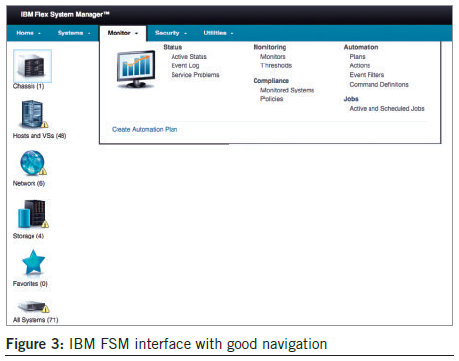Image resolution: width=459 pixels, height=361 pixels.
Task: Click the Network (6) label
Action: 29,183
